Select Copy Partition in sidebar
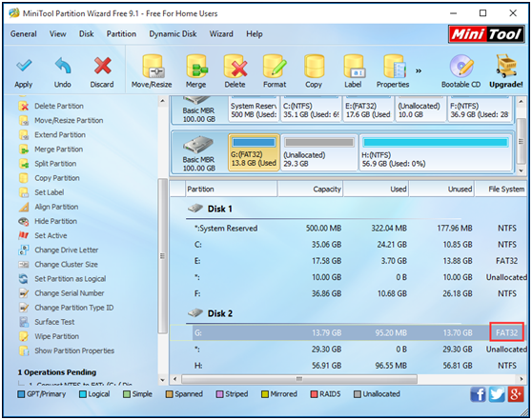The width and height of the screenshot is (532, 420). click(x=57, y=178)
